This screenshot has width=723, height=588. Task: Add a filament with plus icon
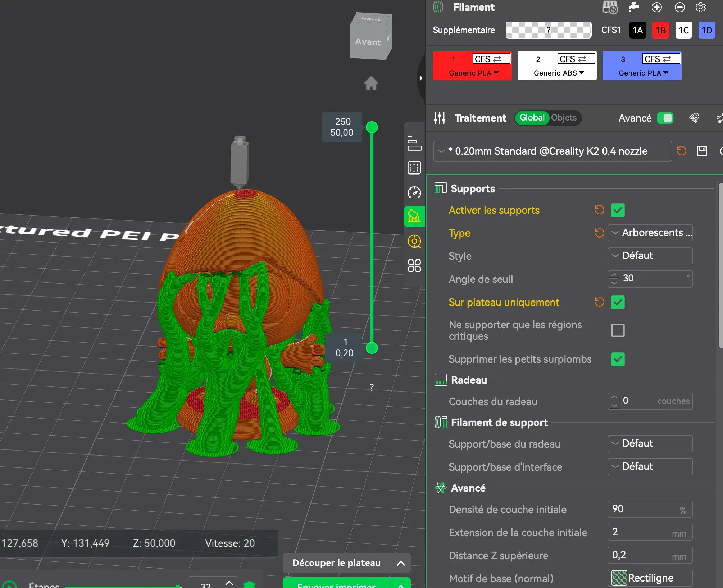pos(657,7)
